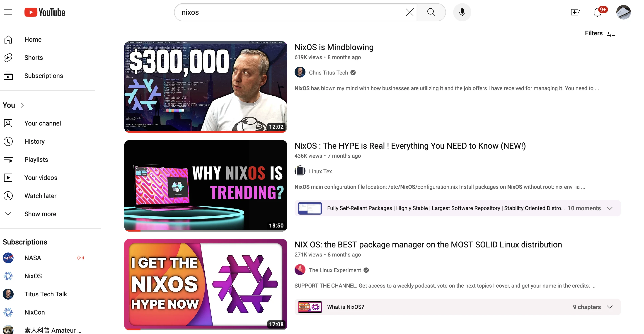
Task: Click inside the nixos search field
Action: coord(288,12)
